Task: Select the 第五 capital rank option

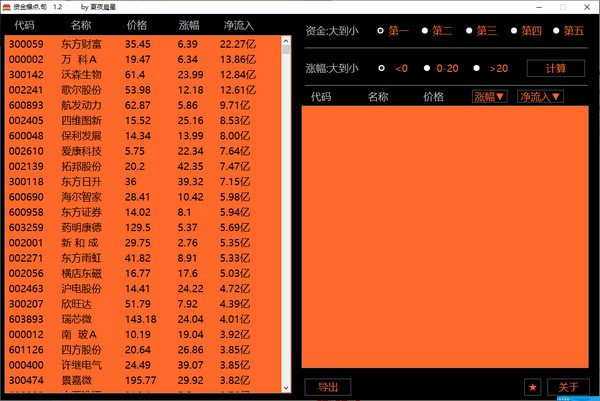Action: pyautogui.click(x=569, y=31)
